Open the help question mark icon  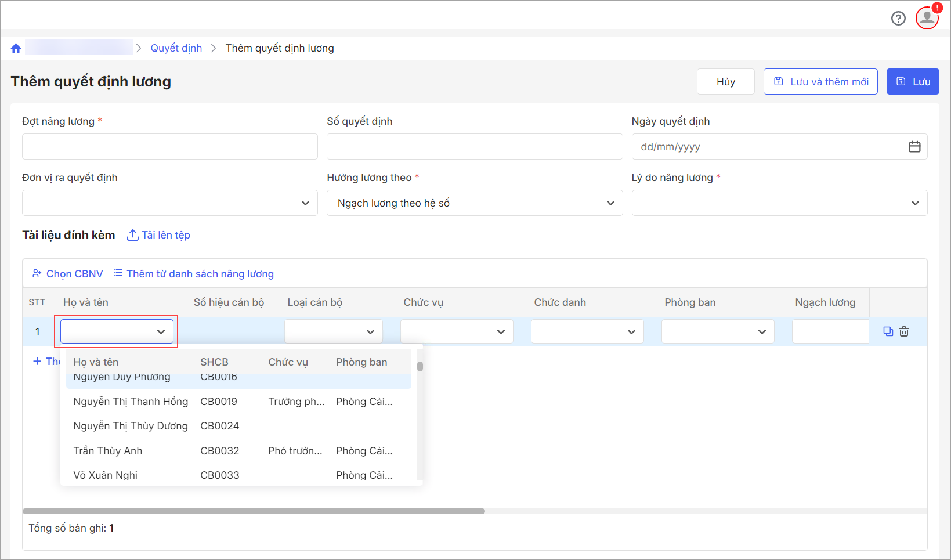point(898,19)
